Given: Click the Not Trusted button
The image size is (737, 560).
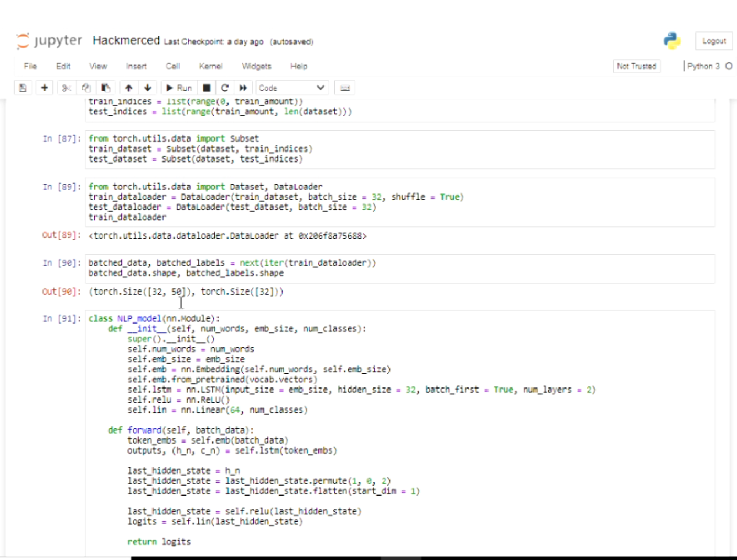Looking at the screenshot, I should (636, 66).
